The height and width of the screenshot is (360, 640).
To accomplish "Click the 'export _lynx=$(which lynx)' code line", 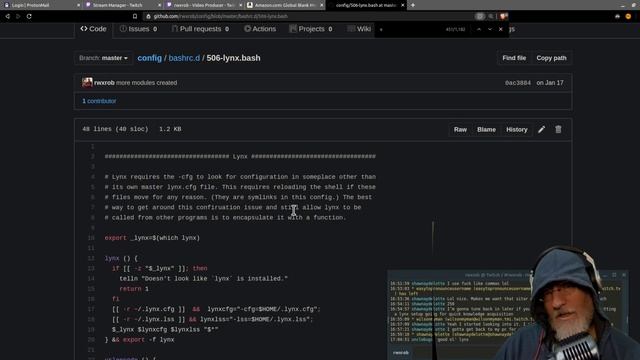I will 152,238.
